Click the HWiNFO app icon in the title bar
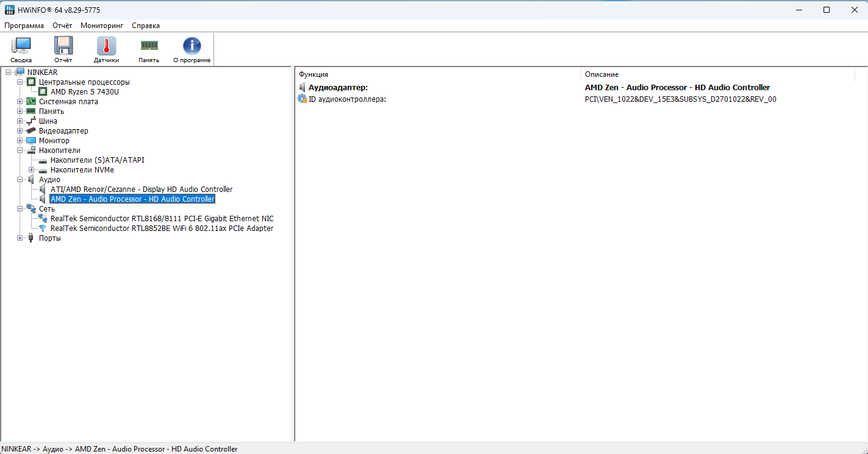The width and height of the screenshot is (868, 454). [10, 10]
